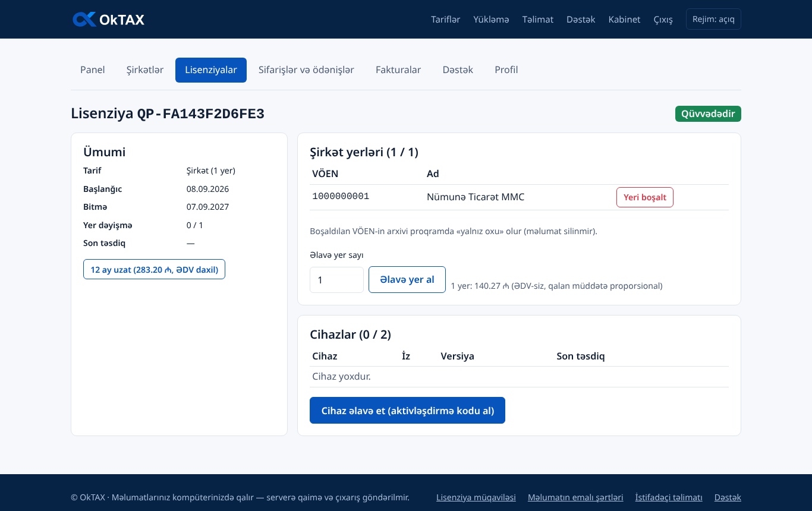Image resolution: width=812 pixels, height=511 pixels.
Task: Open Dəstək in the header navigation
Action: pos(581,20)
